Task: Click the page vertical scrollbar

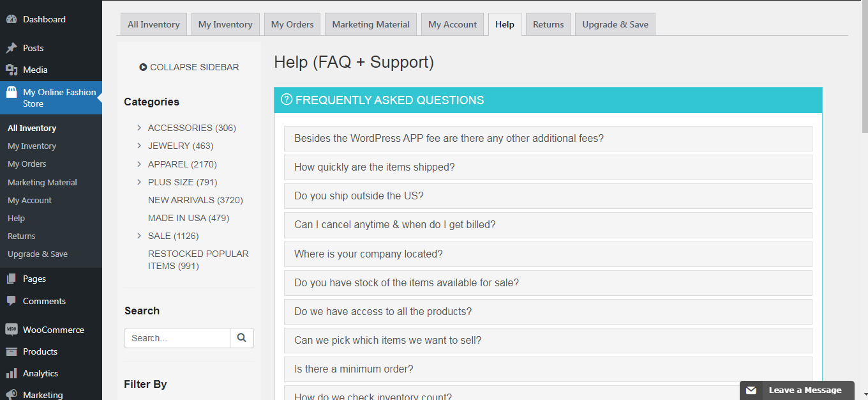Action: click(864, 200)
